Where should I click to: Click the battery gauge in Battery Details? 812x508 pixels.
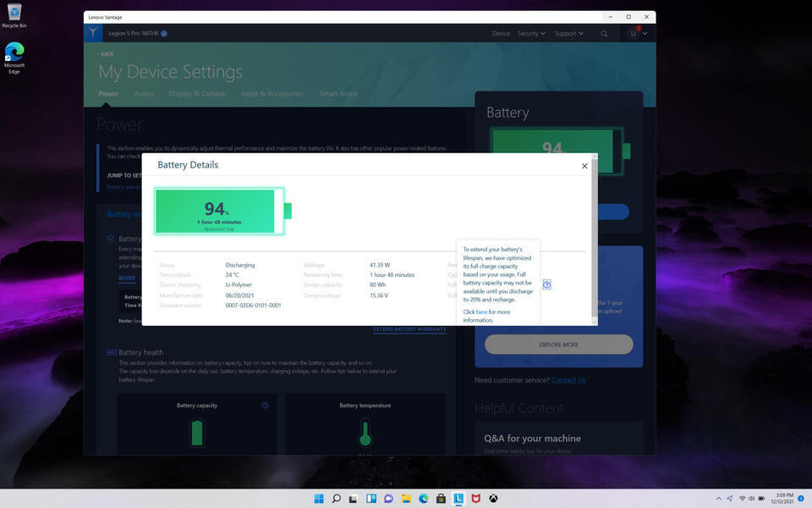[222, 211]
